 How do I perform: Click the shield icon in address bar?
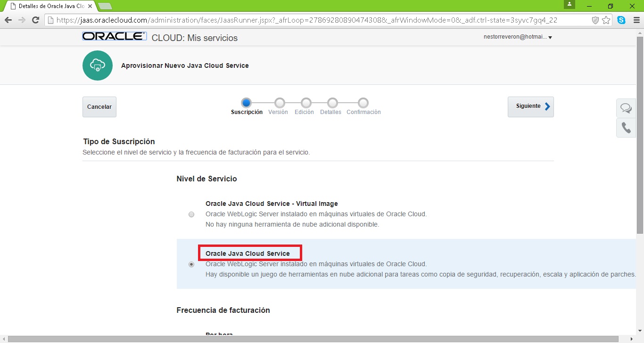[x=595, y=20]
